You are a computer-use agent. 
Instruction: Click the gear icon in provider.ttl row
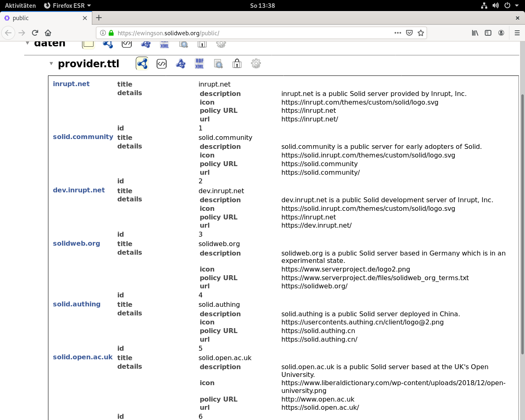[256, 64]
